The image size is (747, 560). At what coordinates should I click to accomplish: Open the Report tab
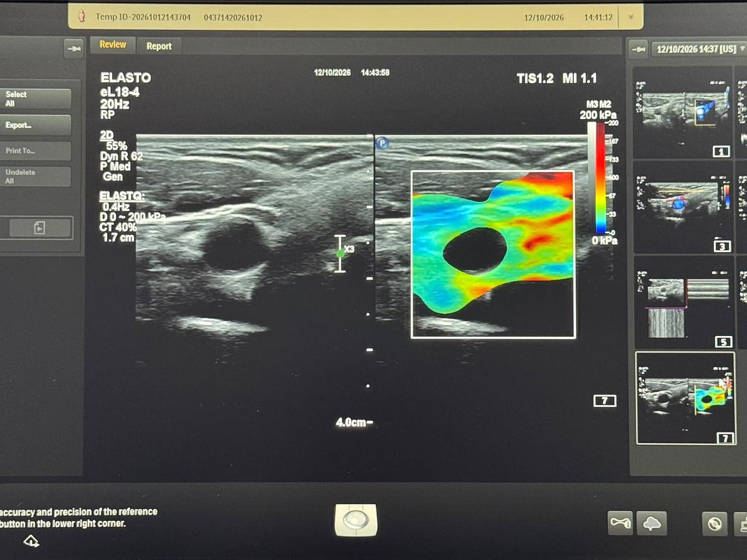[159, 46]
